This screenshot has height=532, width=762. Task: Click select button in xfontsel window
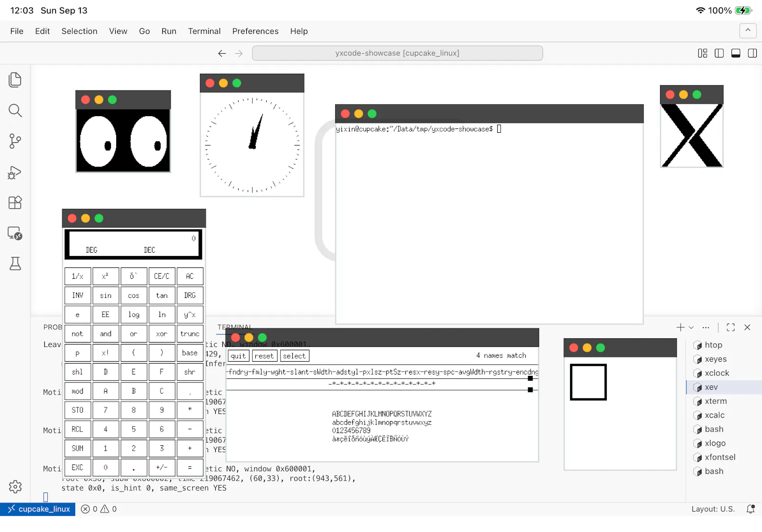(x=294, y=356)
